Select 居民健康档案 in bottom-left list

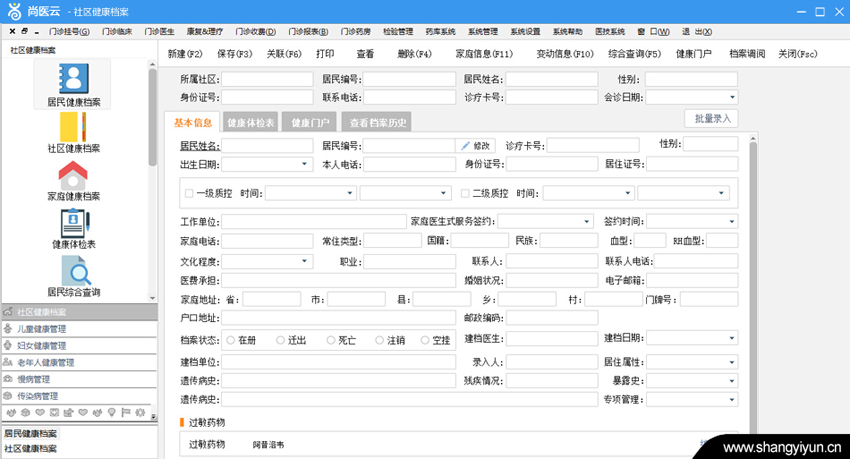click(30, 434)
